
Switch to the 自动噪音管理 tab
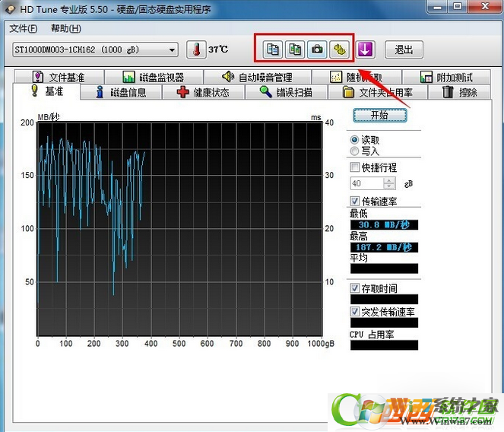point(256,77)
